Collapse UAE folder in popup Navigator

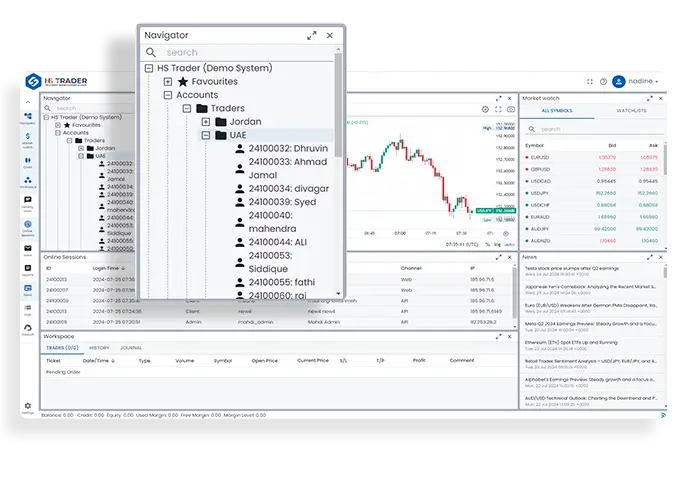pyautogui.click(x=206, y=135)
